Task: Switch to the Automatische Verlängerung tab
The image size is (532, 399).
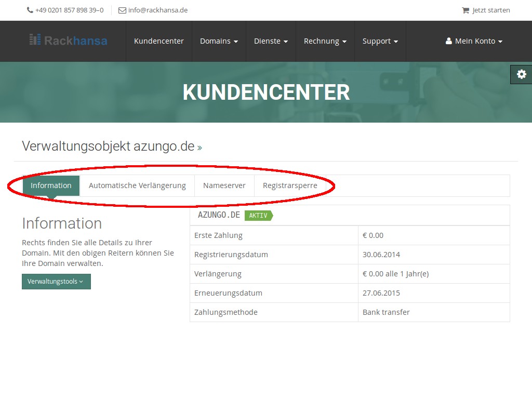Action: pos(137,185)
